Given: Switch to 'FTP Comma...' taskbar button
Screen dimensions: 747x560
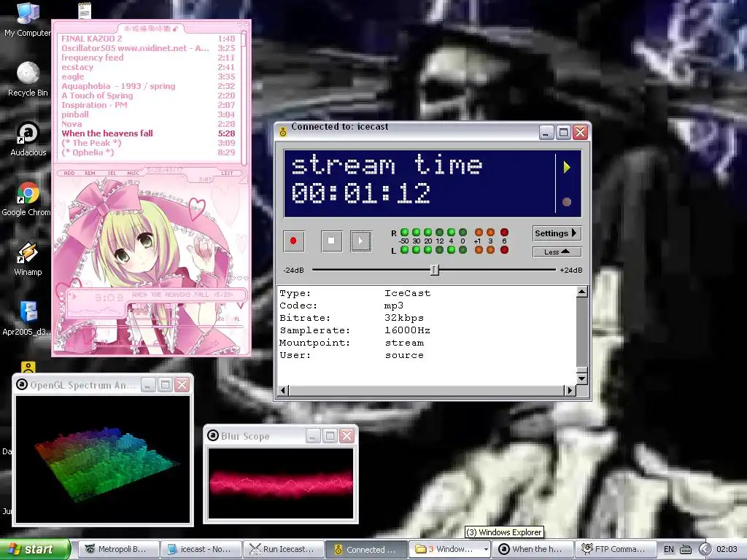Looking at the screenshot, I should pyautogui.click(x=615, y=549).
